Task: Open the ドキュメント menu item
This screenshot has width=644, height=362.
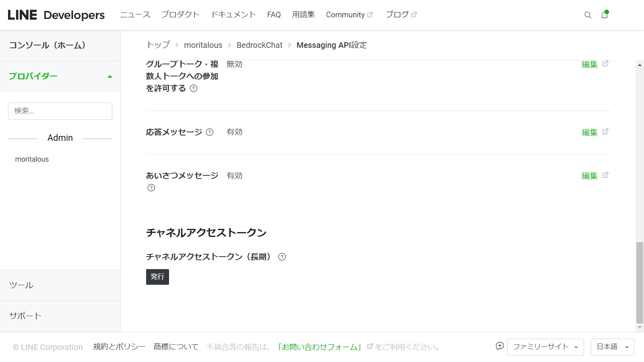Action: pos(233,15)
